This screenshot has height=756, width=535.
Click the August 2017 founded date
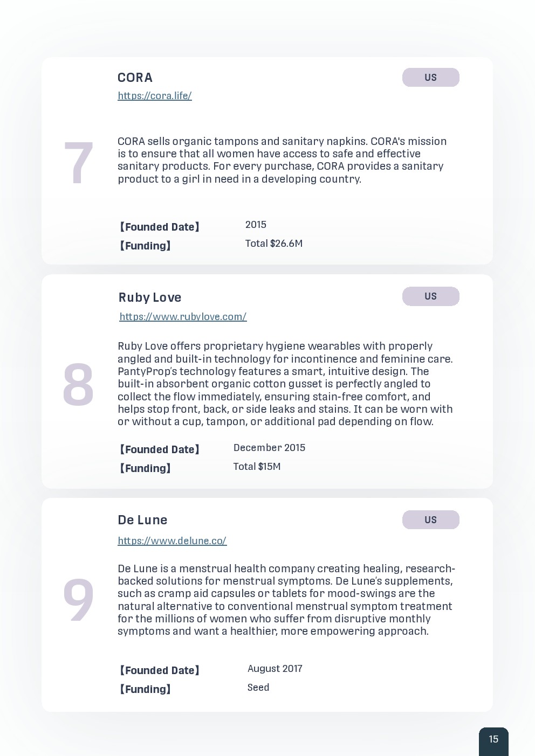pyautogui.click(x=275, y=669)
